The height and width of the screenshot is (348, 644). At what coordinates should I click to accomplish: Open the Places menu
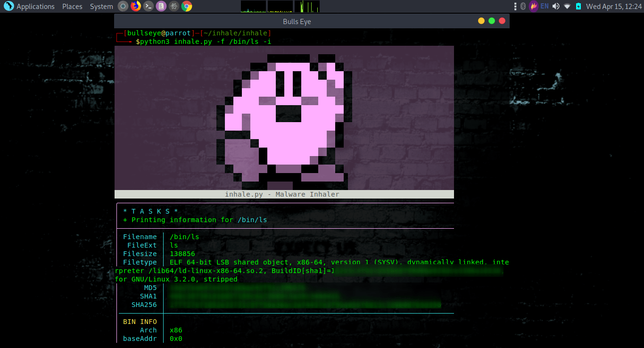[x=72, y=7]
